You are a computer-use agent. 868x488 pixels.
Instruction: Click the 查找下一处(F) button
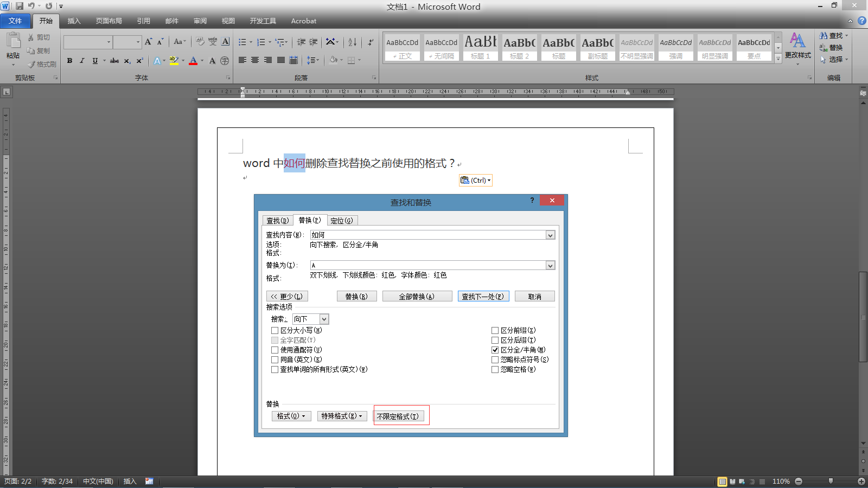(x=483, y=297)
